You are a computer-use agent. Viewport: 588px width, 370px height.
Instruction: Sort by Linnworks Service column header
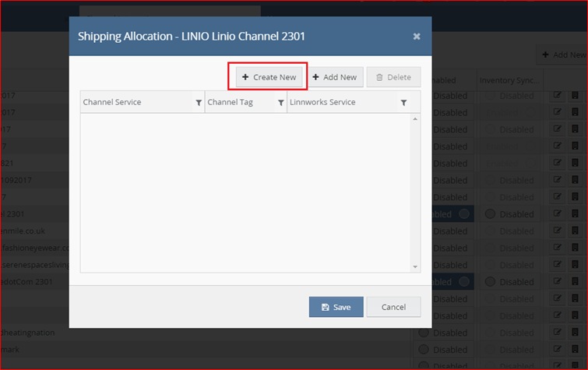point(322,102)
